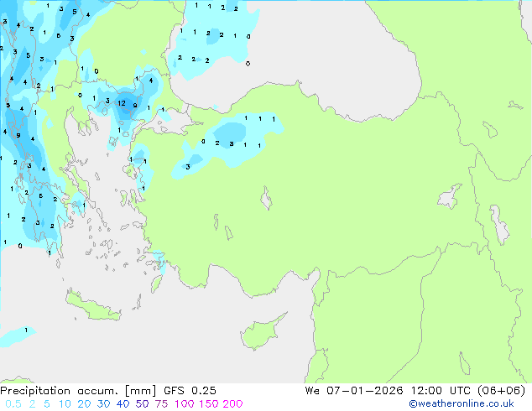Click the legend value 40

click(x=123, y=404)
